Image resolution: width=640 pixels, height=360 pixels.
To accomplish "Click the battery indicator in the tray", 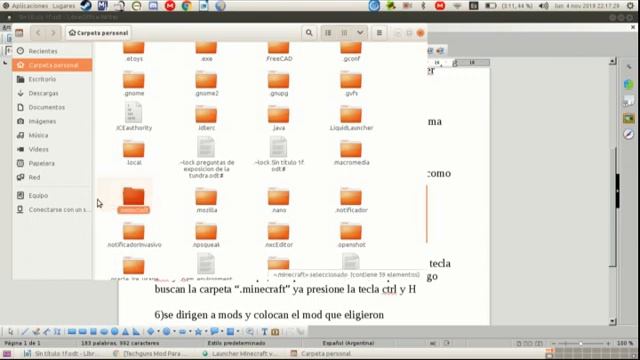I will [x=491, y=6].
